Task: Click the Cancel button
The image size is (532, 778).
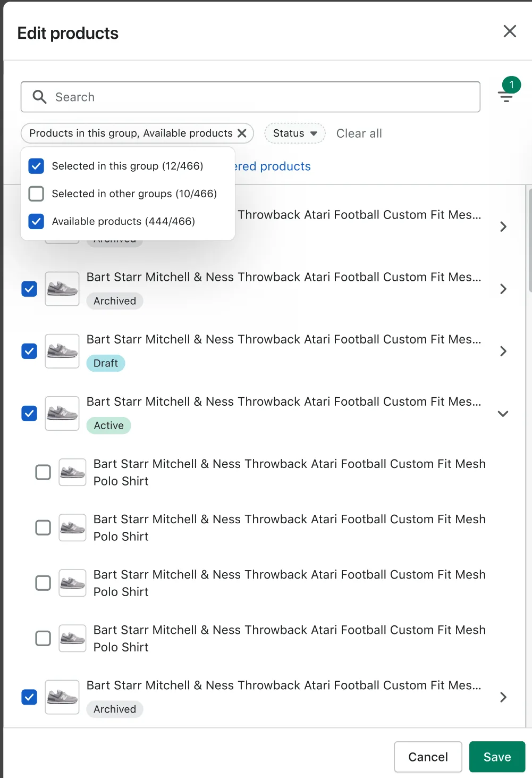Action: coord(428,757)
